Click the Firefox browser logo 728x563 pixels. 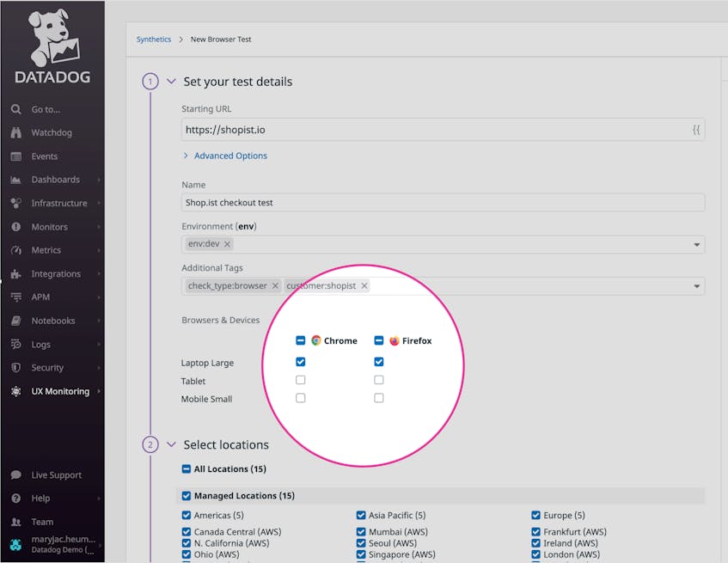(395, 340)
